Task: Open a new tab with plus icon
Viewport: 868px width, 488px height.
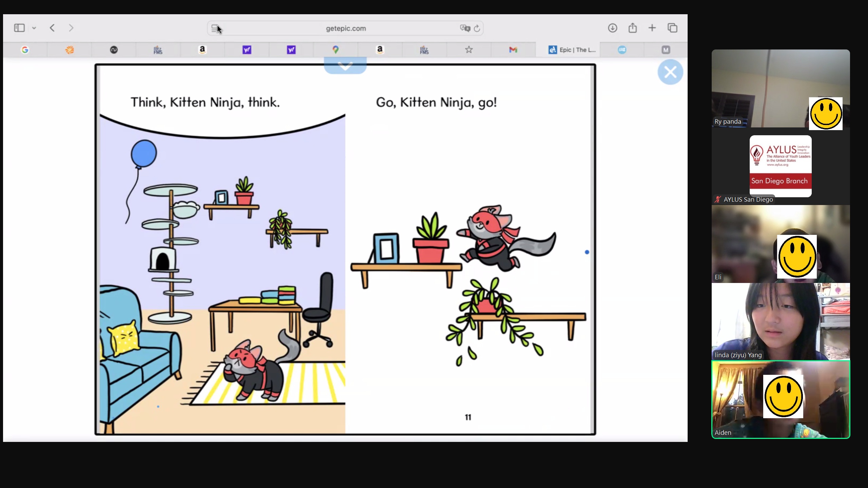Action: pos(652,28)
